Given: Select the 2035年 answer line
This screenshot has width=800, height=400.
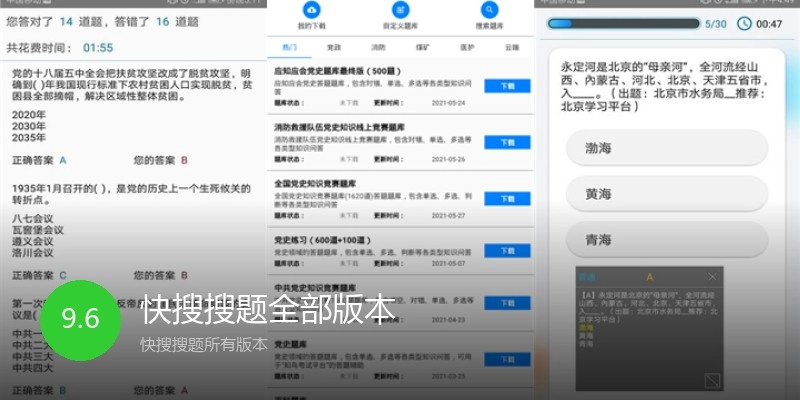Looking at the screenshot, I should click(29, 138).
